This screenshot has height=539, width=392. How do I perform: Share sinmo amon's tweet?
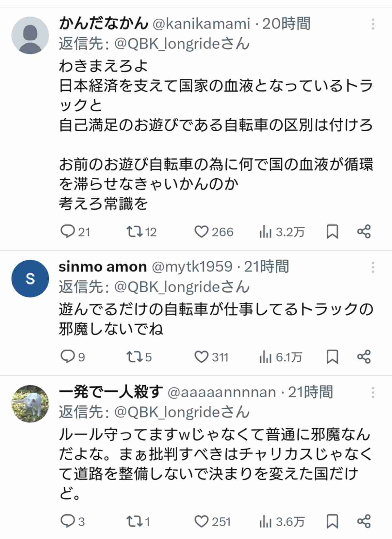364,356
